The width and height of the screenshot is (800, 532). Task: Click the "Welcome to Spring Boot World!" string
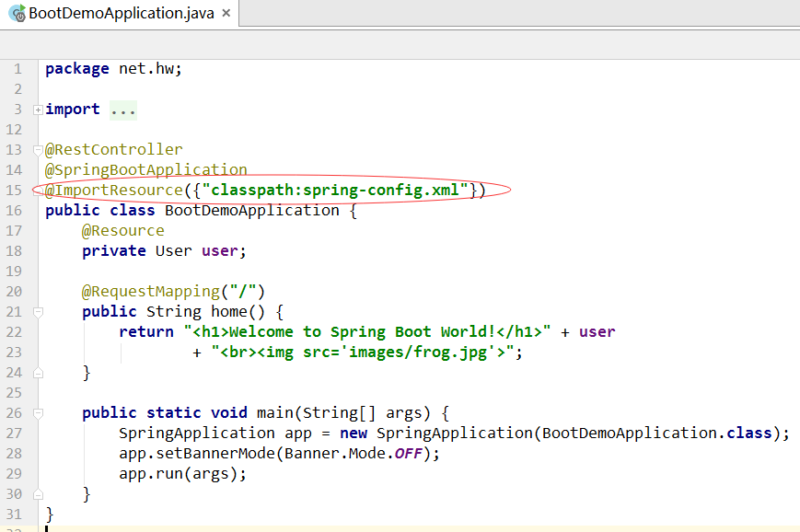(367, 332)
